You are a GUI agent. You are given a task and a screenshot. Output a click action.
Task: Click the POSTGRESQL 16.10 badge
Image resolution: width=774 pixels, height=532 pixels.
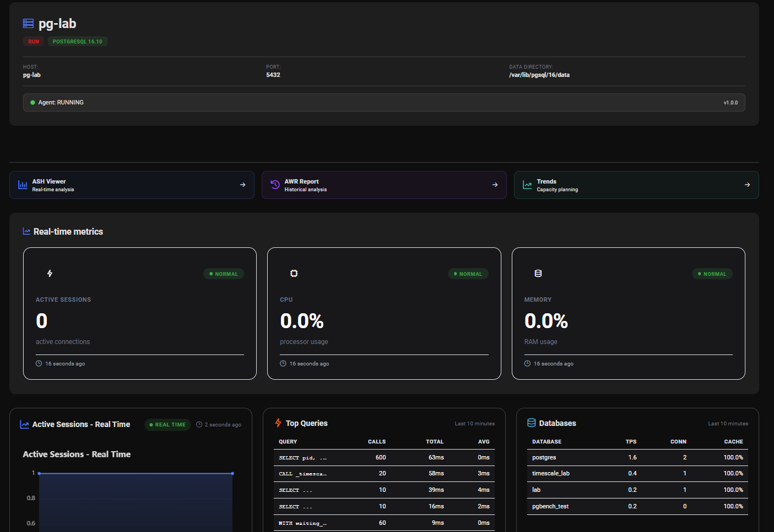tap(78, 41)
